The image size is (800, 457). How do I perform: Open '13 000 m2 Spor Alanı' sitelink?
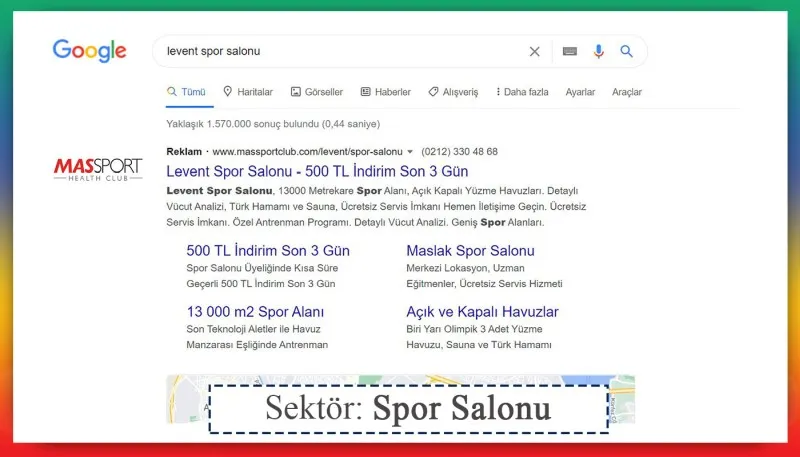click(x=255, y=312)
